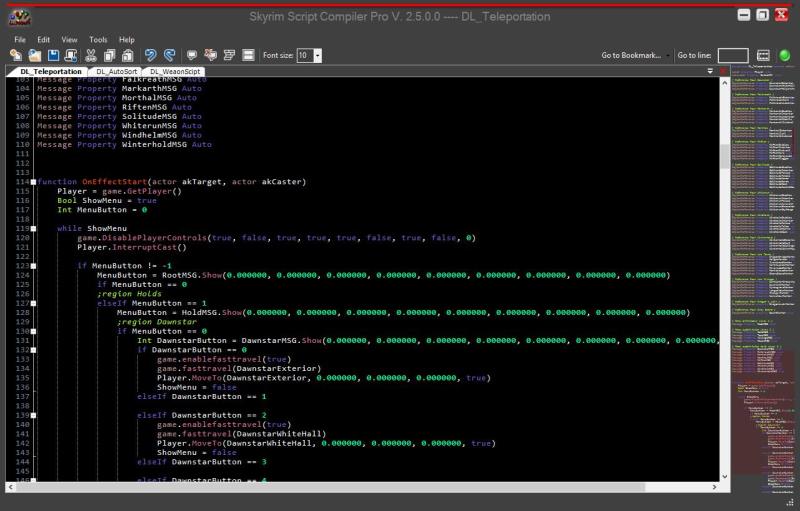Collapse the if MenuButton != -1 block
The width and height of the screenshot is (800, 511).
pos(33,266)
